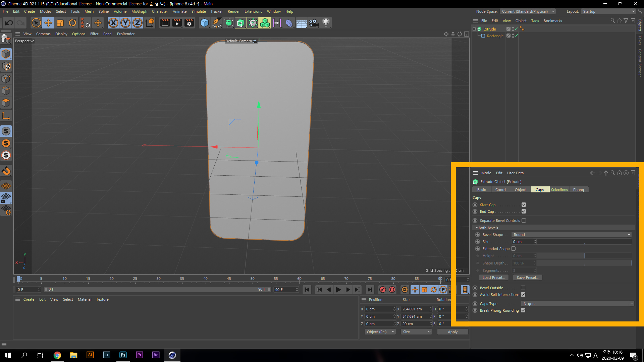The height and width of the screenshot is (362, 644).
Task: Click the bevel Size 0 cm field
Action: tap(522, 242)
